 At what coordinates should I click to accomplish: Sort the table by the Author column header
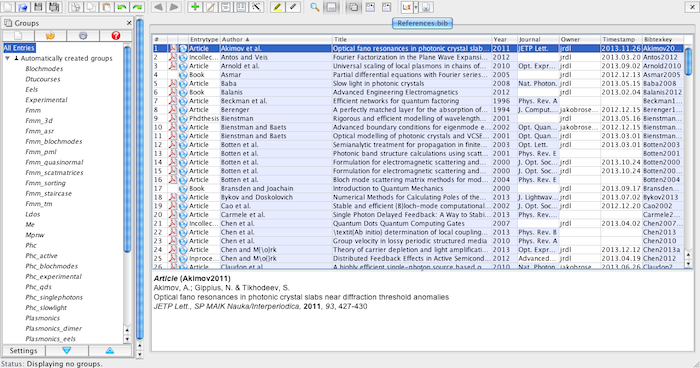tap(276, 39)
